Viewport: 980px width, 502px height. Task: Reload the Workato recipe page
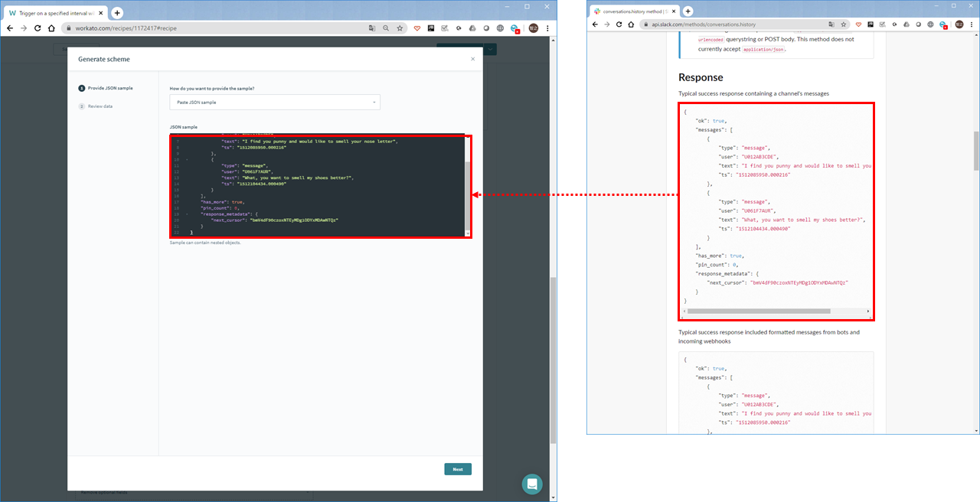(x=37, y=28)
